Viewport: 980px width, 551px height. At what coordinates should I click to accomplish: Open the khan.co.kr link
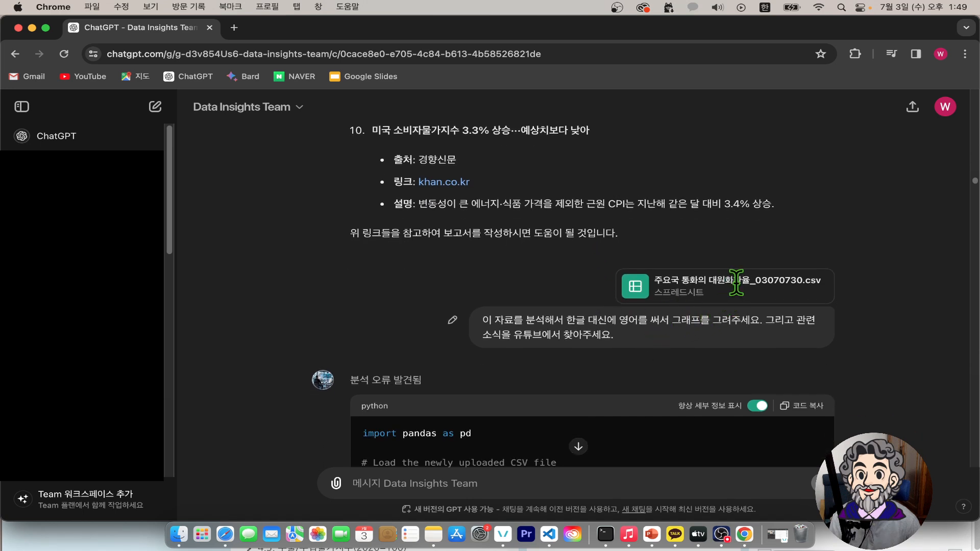click(x=444, y=182)
